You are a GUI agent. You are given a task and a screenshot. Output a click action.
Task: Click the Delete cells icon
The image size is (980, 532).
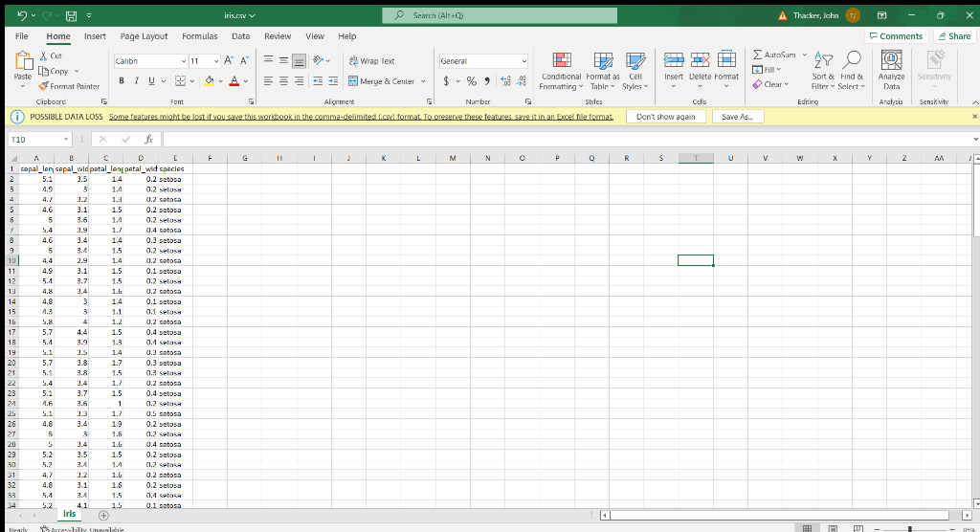[700, 60]
